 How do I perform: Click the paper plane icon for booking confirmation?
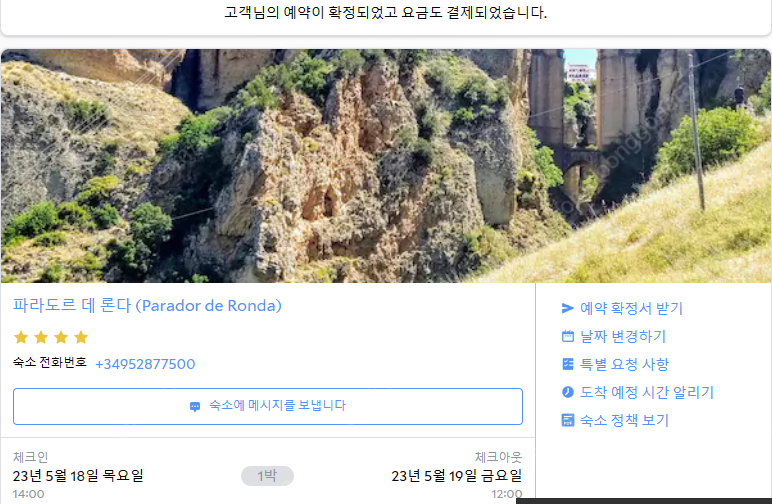[x=567, y=308]
